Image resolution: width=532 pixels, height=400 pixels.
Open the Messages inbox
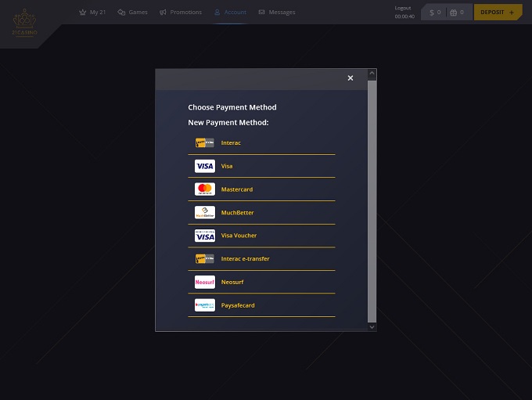point(277,13)
